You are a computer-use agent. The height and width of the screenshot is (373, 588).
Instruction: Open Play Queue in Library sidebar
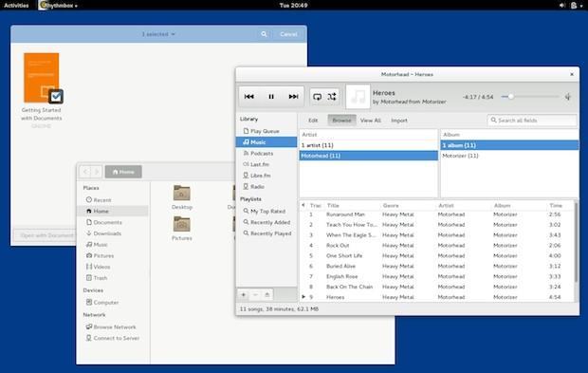click(266, 131)
